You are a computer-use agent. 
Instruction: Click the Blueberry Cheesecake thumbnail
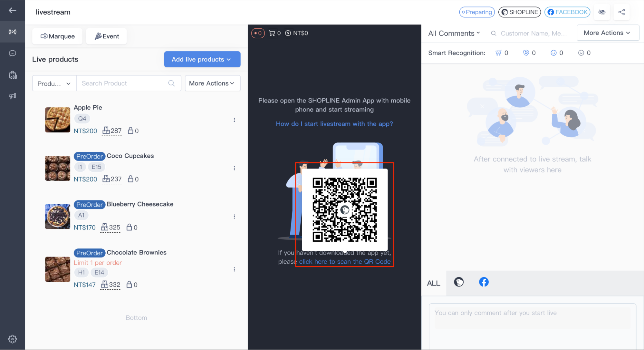58,217
